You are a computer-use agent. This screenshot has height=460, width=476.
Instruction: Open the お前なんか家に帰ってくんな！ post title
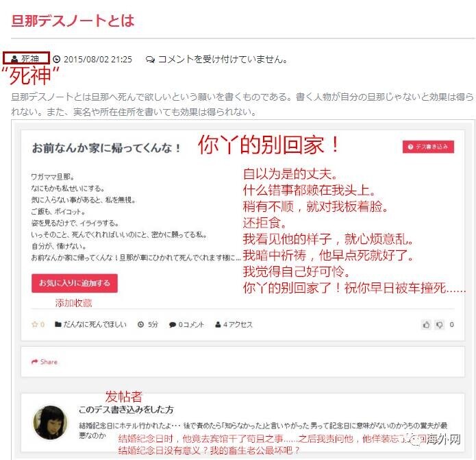(x=107, y=148)
